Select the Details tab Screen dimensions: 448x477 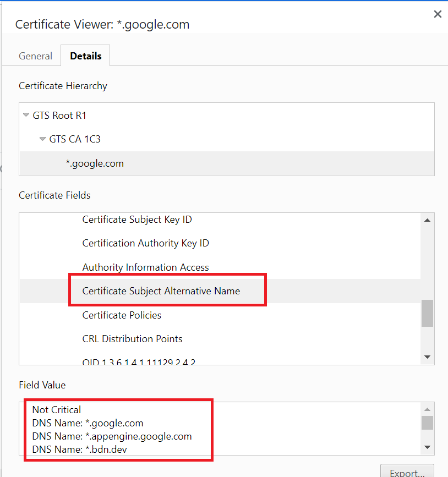pyautogui.click(x=85, y=56)
